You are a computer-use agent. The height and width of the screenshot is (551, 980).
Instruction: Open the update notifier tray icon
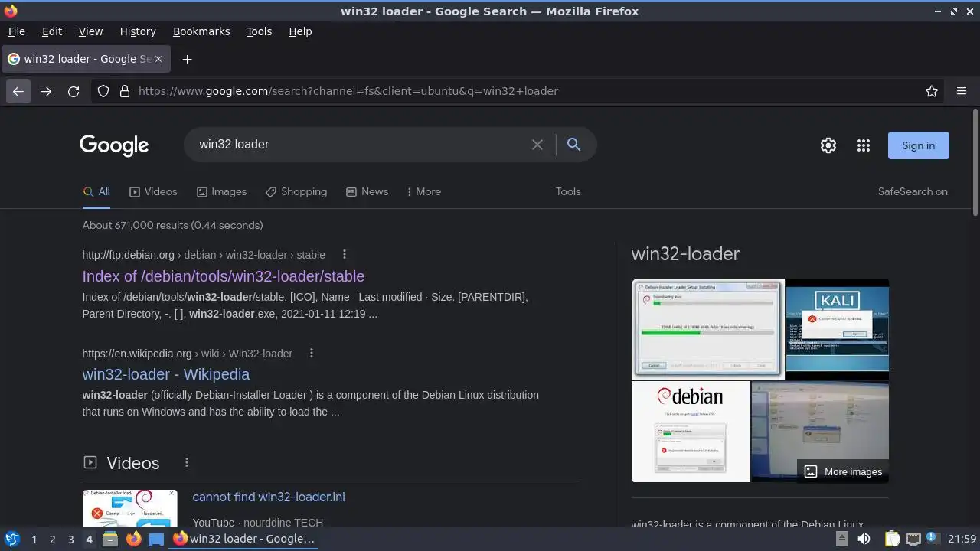[933, 539]
